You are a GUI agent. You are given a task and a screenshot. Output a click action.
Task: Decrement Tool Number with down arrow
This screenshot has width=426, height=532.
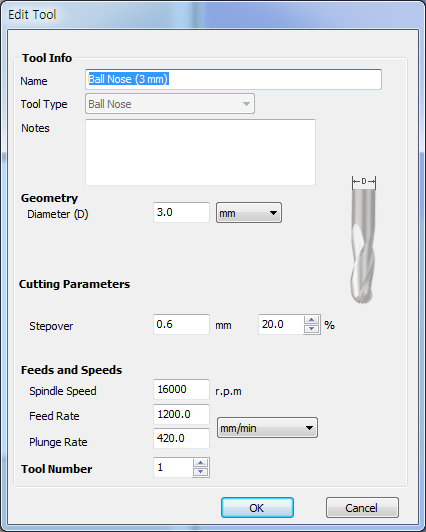pos(201,472)
